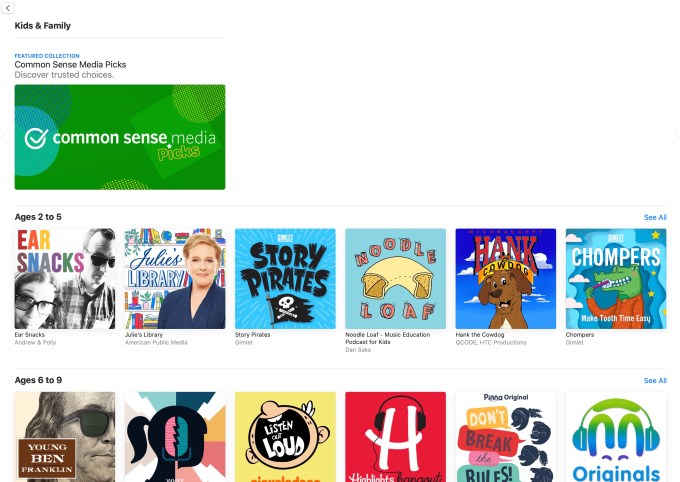Open the ponytail silhouette microphone podcast cover

175,437
